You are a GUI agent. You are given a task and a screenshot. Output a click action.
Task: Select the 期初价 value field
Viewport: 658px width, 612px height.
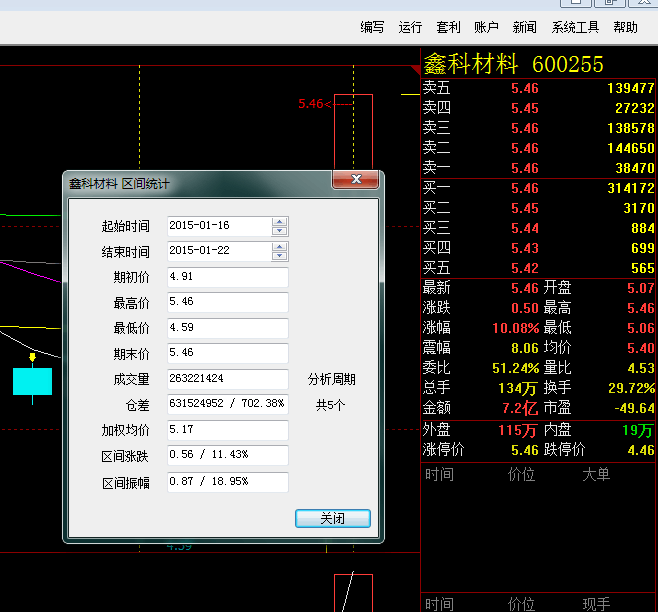227,277
